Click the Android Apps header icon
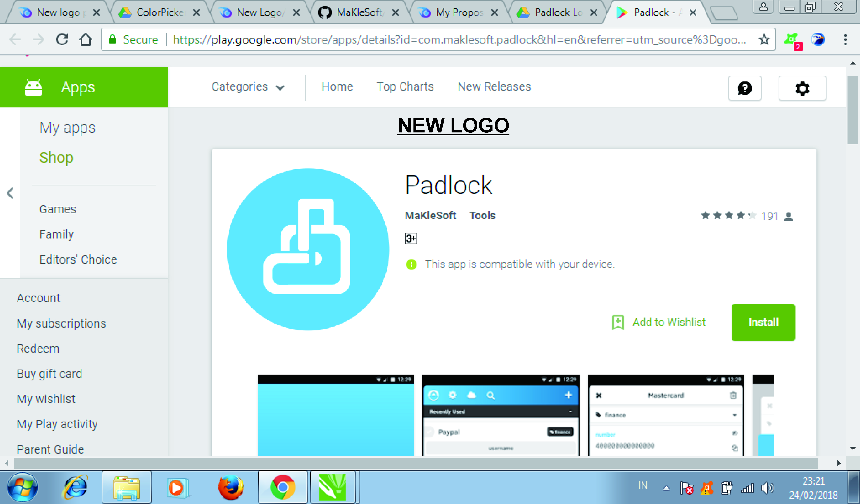The width and height of the screenshot is (860, 504). 33,87
